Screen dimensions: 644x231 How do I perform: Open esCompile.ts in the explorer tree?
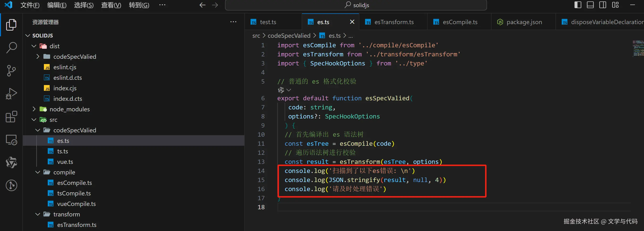pyautogui.click(x=74, y=183)
